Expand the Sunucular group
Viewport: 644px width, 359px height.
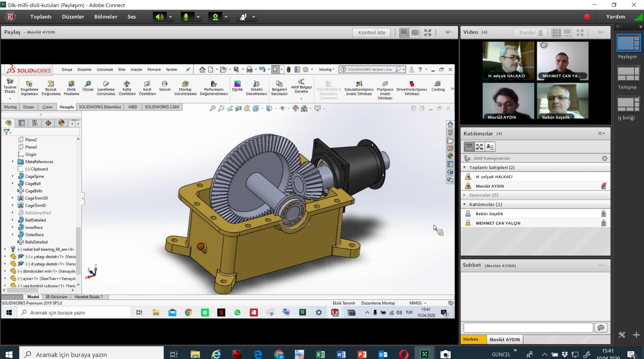click(x=465, y=195)
